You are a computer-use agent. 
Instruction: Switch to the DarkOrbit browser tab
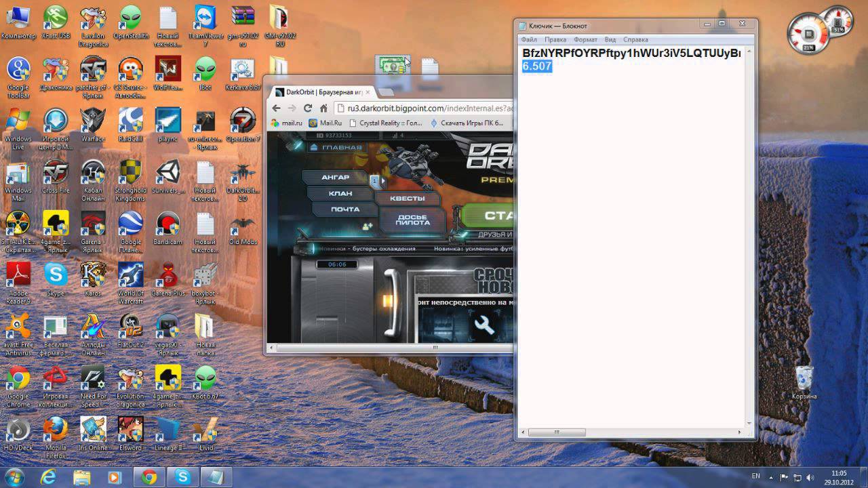tap(322, 92)
